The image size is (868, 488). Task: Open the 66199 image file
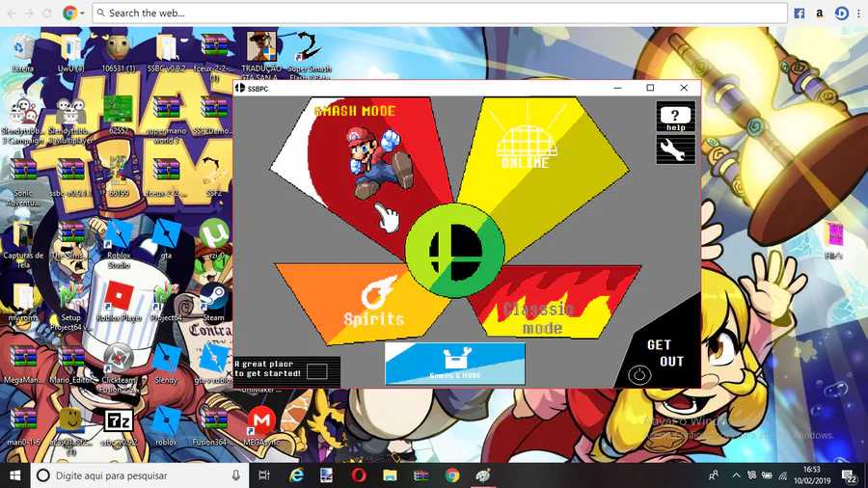(118, 177)
